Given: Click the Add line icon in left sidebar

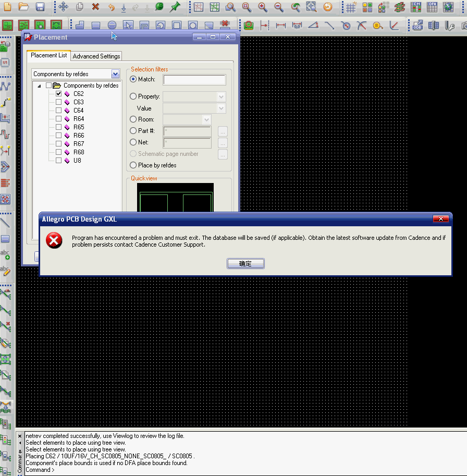Looking at the screenshot, I should pos(5,223).
